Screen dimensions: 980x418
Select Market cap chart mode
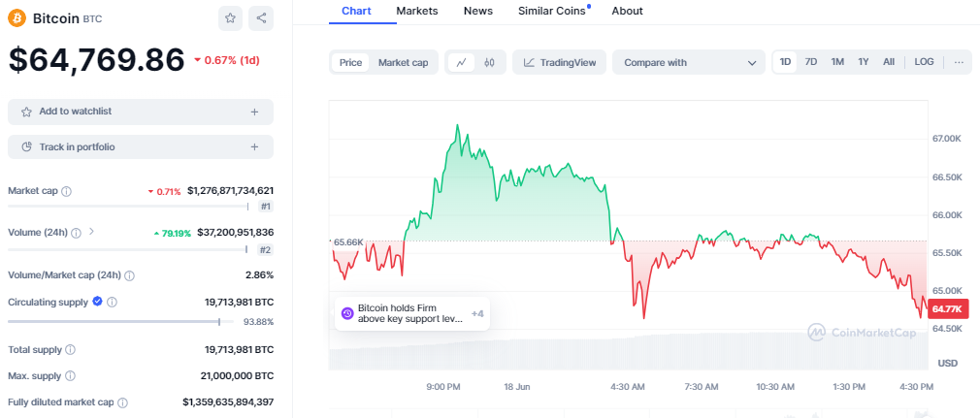(403, 62)
